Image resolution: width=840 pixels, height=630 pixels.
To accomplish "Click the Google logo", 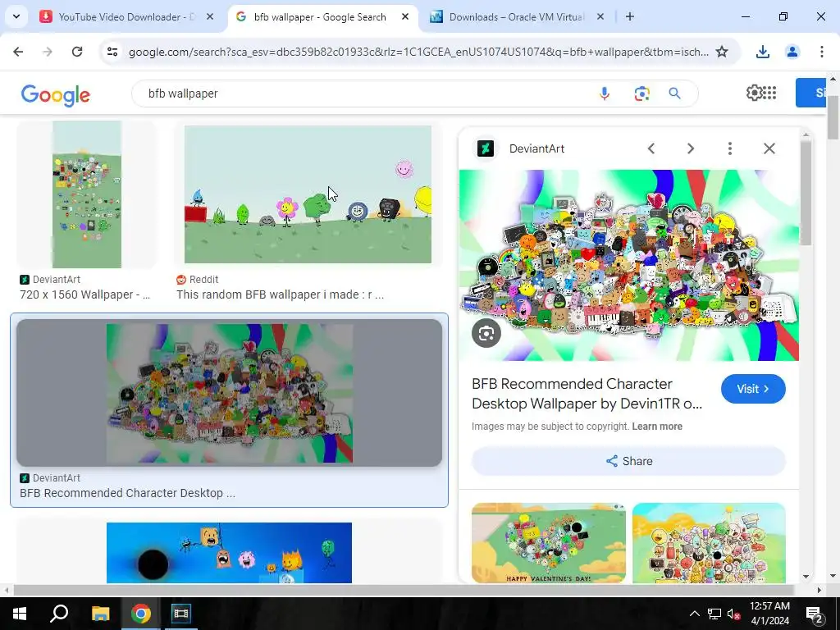I will (x=56, y=95).
